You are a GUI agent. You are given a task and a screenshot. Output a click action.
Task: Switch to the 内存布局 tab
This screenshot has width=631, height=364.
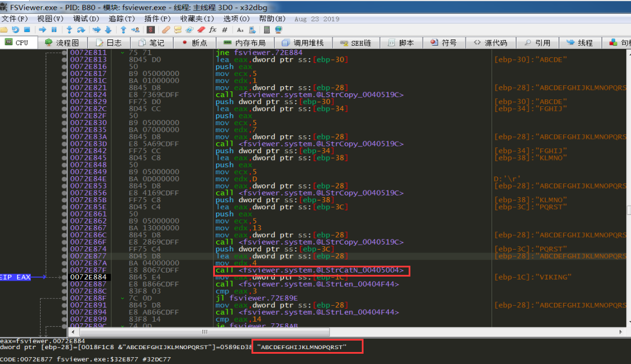[245, 43]
